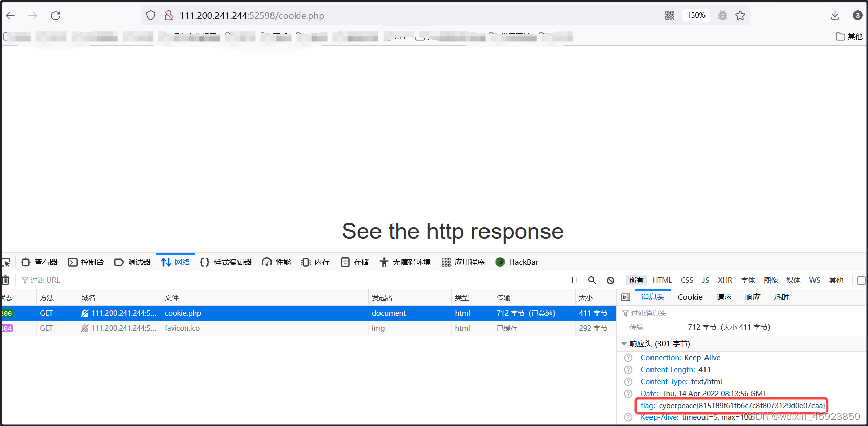Sort by the Initiator (发起者) column
This screenshot has height=426, width=868.
410,298
